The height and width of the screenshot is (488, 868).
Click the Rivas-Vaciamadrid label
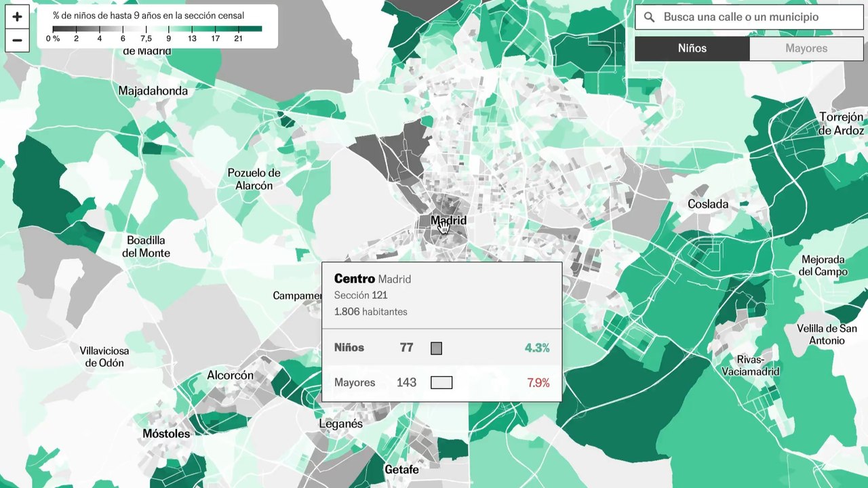pyautogui.click(x=750, y=365)
